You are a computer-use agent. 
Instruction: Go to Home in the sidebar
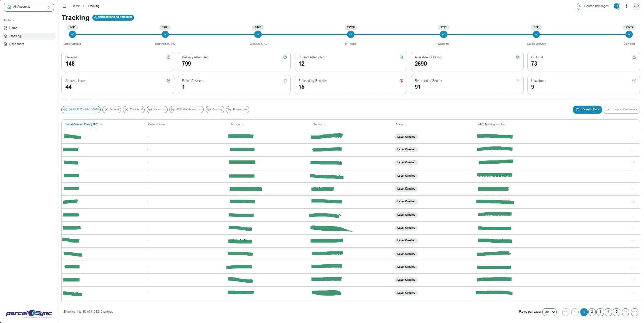coord(29,28)
